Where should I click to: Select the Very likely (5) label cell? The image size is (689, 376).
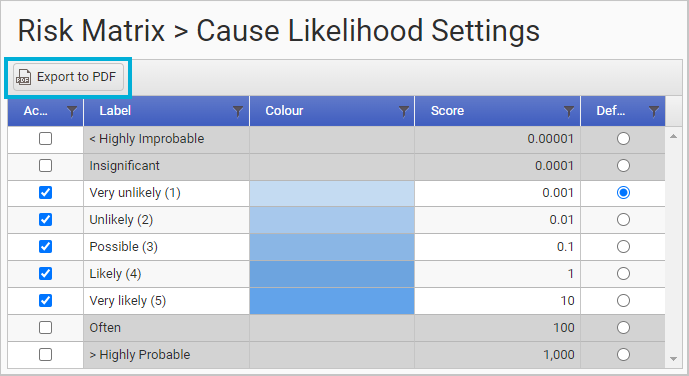point(166,301)
